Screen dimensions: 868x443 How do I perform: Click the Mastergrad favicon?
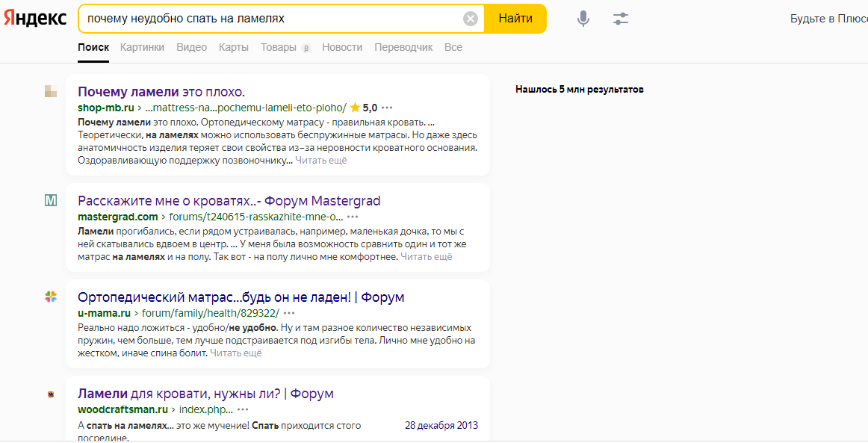(51, 200)
